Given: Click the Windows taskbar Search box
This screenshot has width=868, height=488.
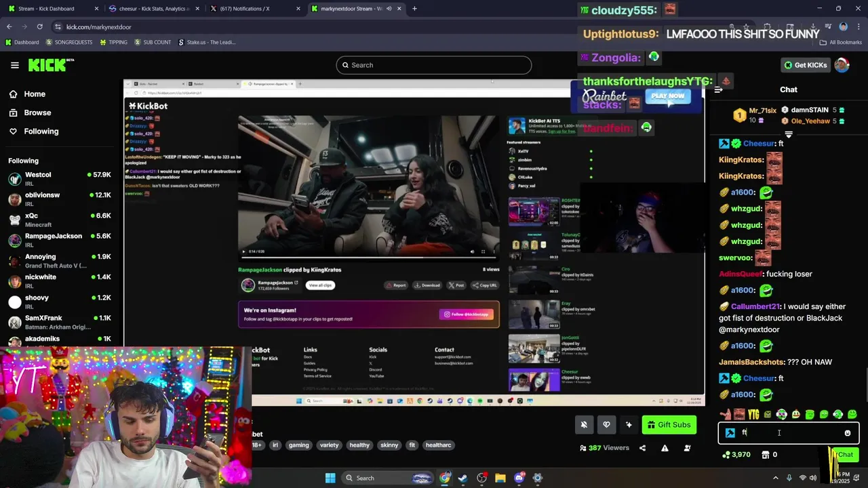Looking at the screenshot, I should (x=387, y=478).
